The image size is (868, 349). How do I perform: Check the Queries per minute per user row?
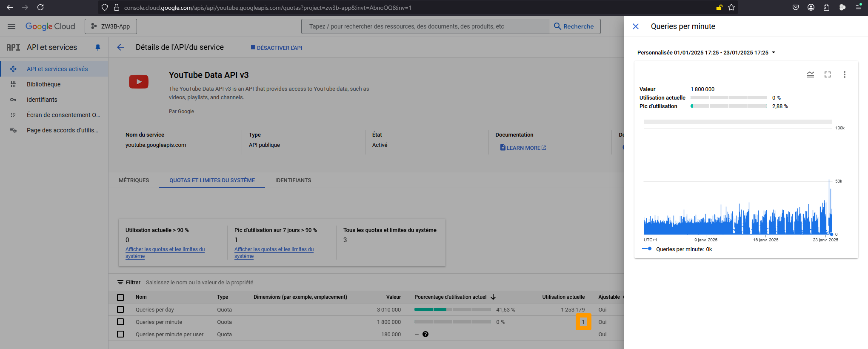[x=120, y=334]
